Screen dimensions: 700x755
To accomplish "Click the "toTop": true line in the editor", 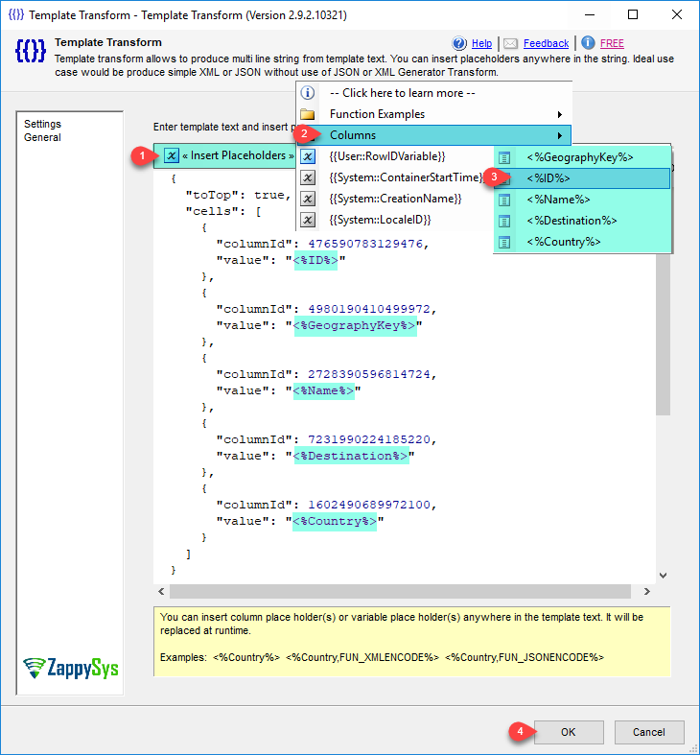I will pos(239,195).
